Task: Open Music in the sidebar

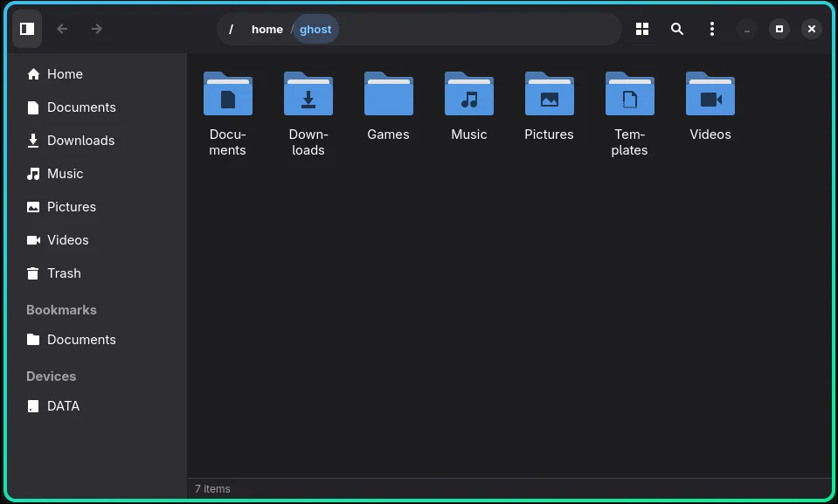Action: (97, 174)
